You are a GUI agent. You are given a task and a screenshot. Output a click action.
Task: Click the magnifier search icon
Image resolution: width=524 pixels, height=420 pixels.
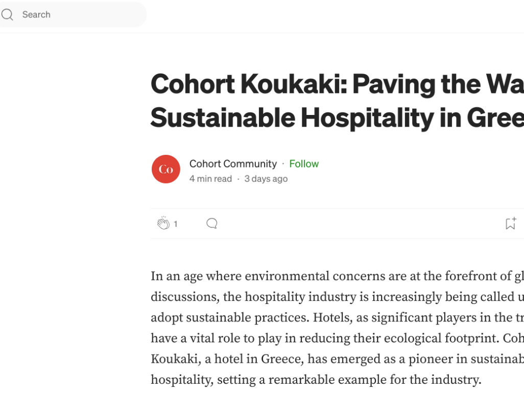tap(7, 15)
